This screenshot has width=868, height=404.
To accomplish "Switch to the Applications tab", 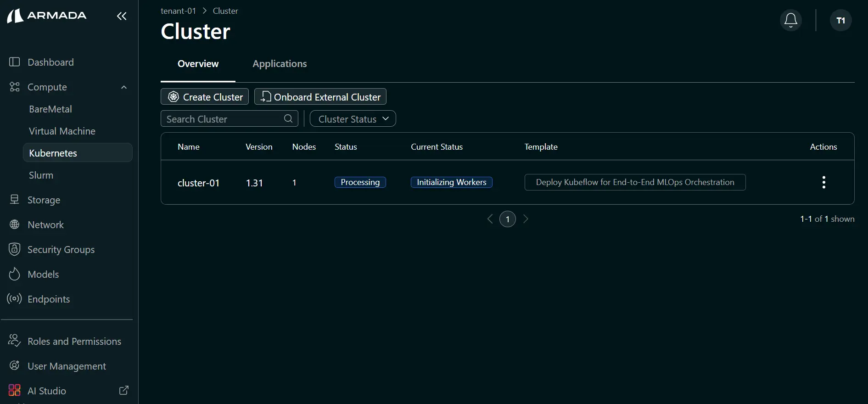I will point(280,64).
